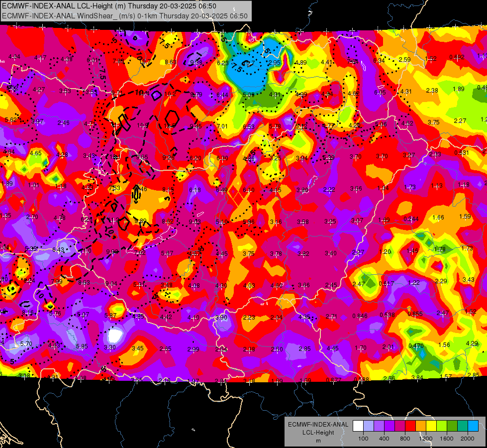Select the grid value 2.99

193,349
